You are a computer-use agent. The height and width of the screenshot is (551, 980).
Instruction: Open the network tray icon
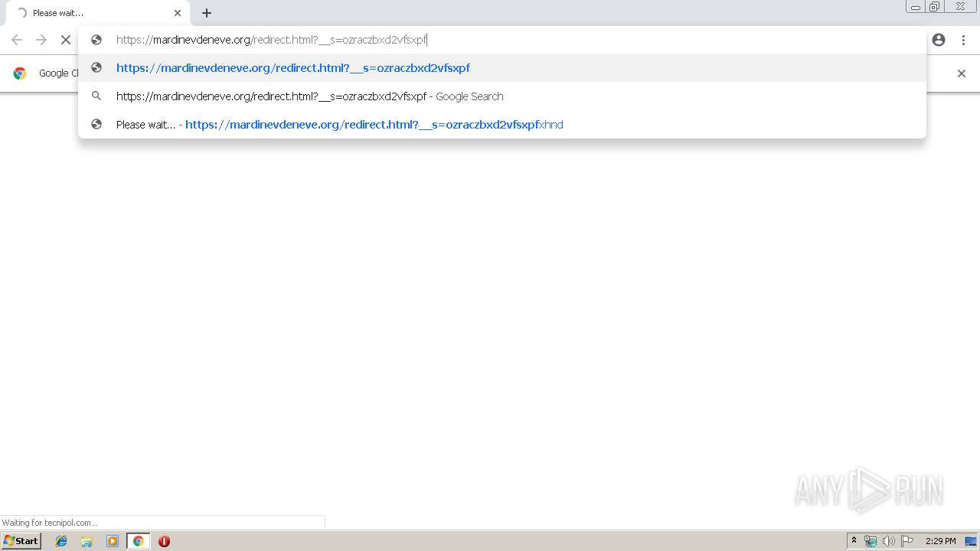pyautogui.click(x=871, y=541)
